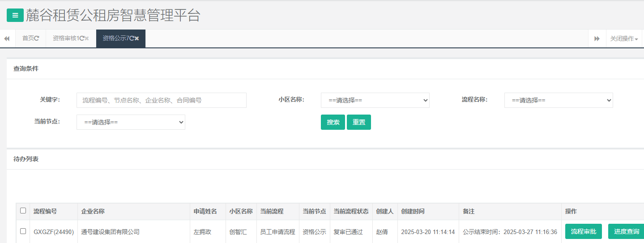Refresh the 资格公示7 tab via its reload icon
Image resolution: width=644 pixels, height=243 pixels.
click(132, 38)
